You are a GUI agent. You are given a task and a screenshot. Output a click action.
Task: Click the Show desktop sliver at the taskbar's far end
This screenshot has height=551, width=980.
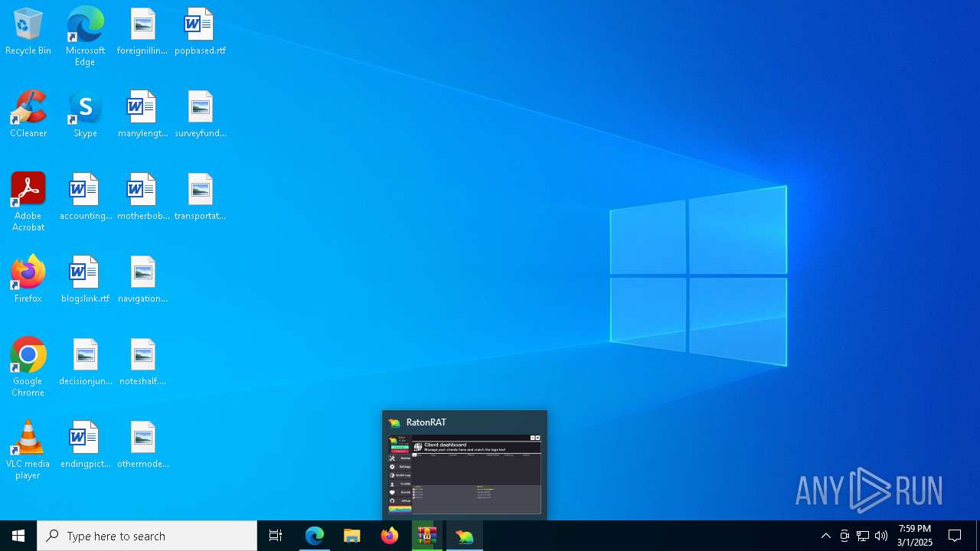[978, 536]
